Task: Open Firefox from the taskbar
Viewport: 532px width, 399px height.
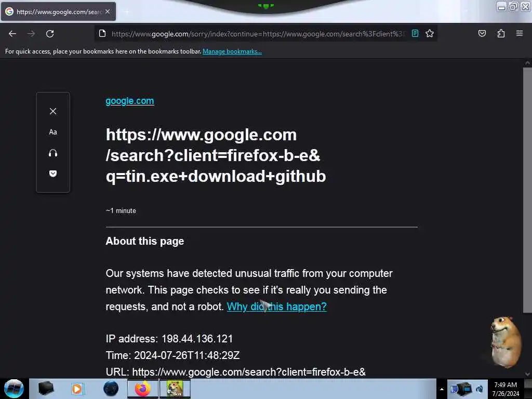Action: coord(143,389)
